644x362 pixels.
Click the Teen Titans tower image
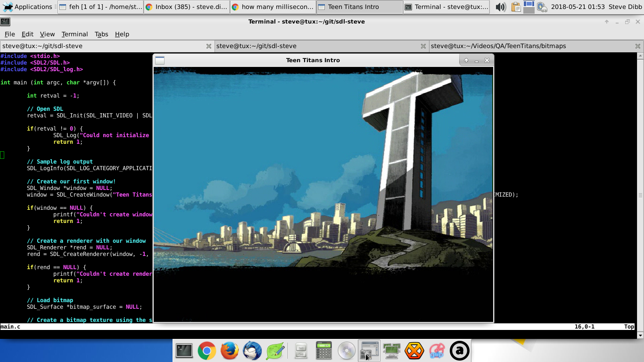(x=323, y=194)
